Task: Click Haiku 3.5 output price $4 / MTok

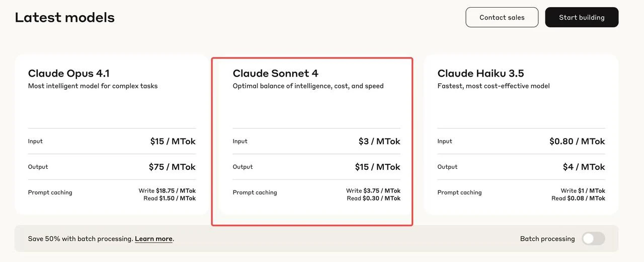Action: coord(584,167)
